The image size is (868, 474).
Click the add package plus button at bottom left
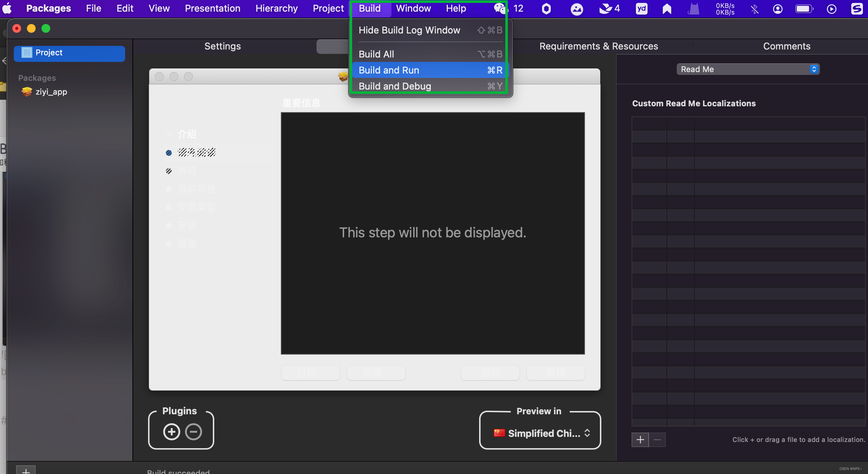pos(26,470)
